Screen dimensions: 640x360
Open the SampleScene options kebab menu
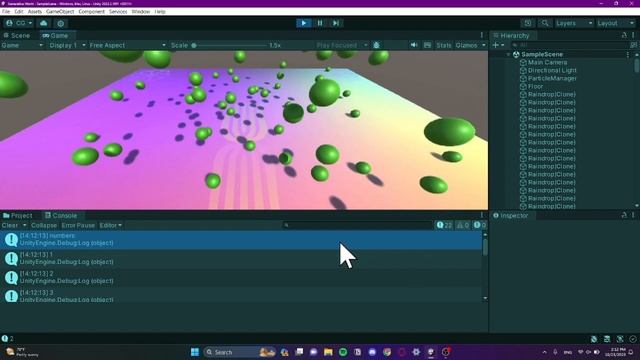[628, 54]
